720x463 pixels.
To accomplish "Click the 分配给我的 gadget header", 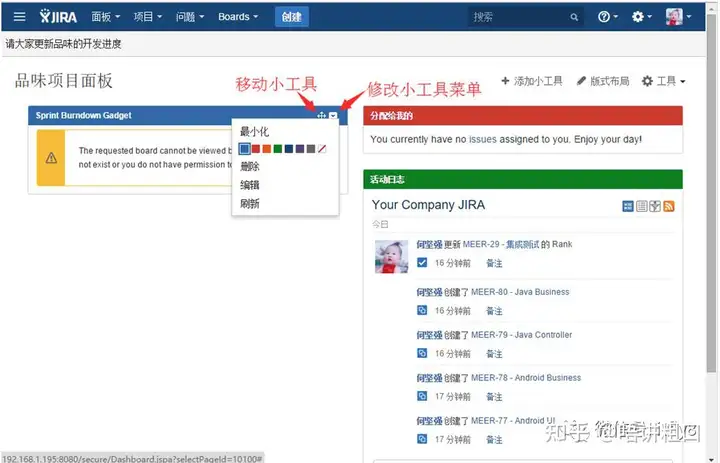I will coord(523,115).
